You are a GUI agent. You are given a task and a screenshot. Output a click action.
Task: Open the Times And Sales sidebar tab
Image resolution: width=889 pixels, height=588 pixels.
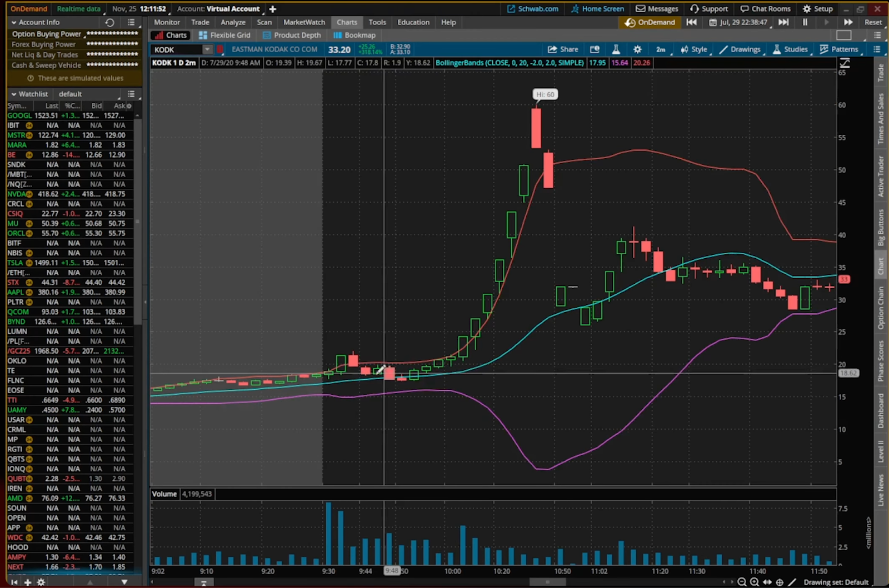pyautogui.click(x=881, y=118)
